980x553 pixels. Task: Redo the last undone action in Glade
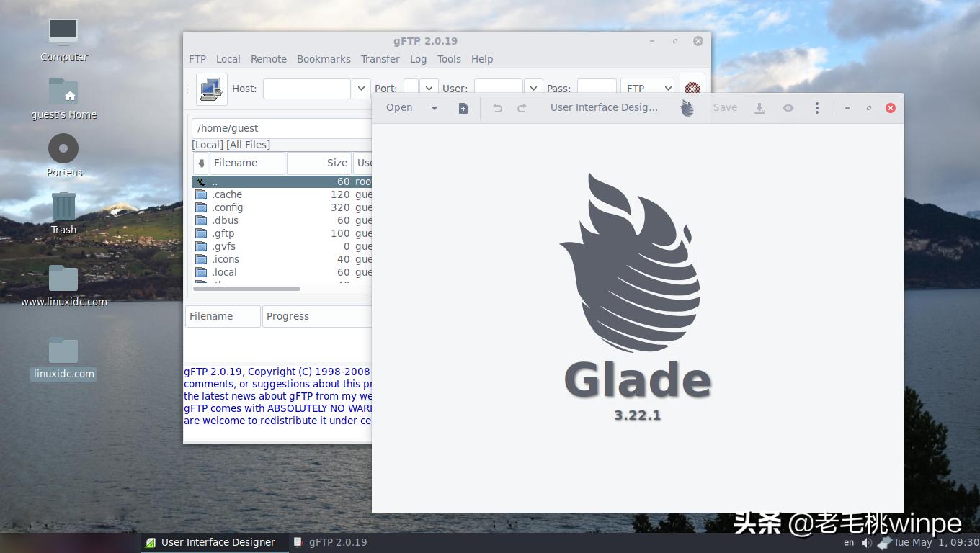[521, 107]
